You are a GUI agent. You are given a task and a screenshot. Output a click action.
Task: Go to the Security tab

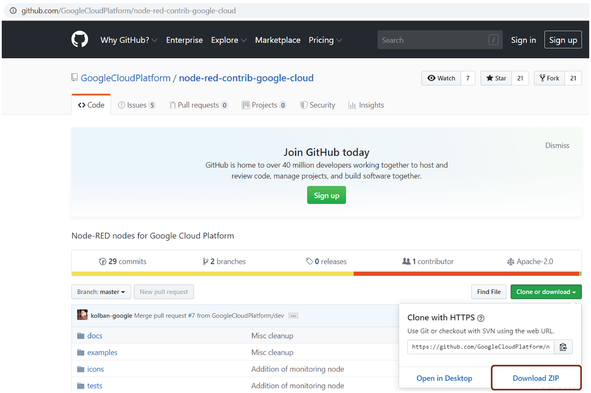(x=318, y=105)
